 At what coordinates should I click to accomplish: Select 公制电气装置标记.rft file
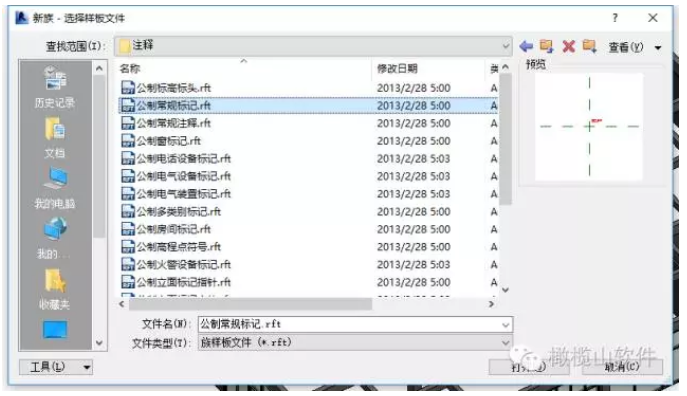click(x=308, y=194)
